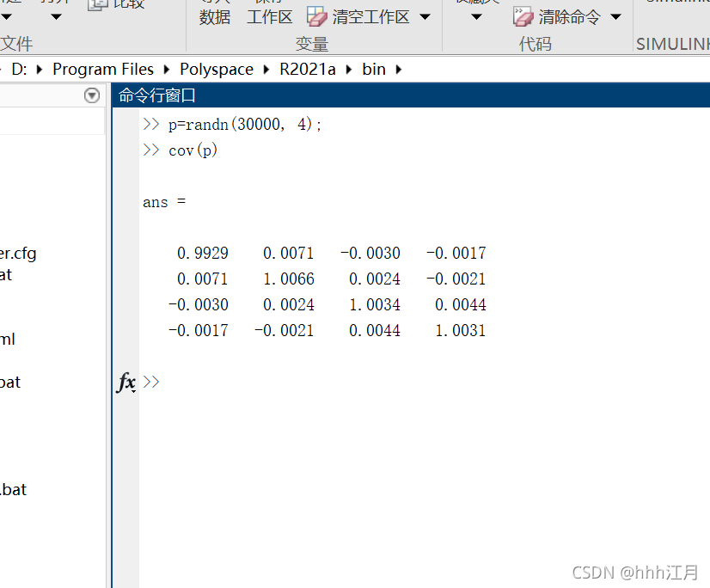
Task: Click value 0.0024 in second matrix row
Action: click(375, 279)
